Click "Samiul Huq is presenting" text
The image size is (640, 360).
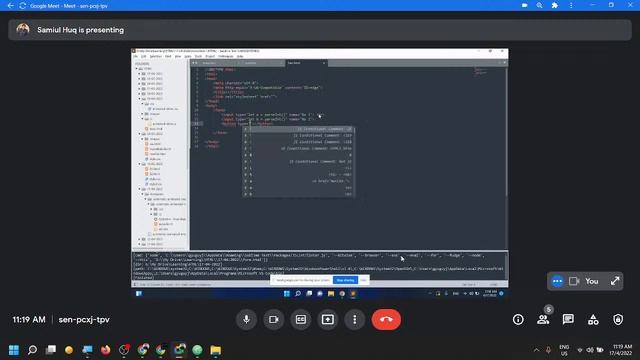[x=80, y=30]
